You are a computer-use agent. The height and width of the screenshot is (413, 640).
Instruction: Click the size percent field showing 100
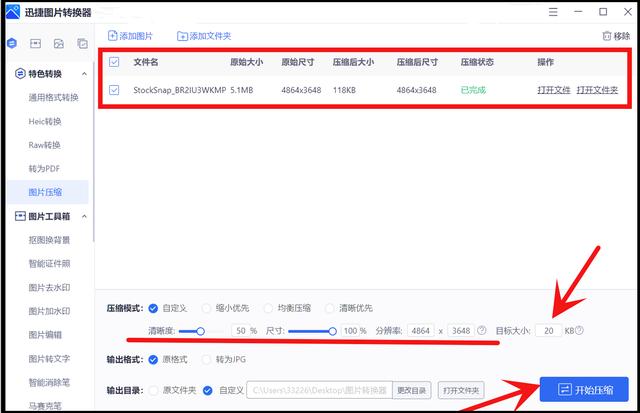click(x=351, y=331)
